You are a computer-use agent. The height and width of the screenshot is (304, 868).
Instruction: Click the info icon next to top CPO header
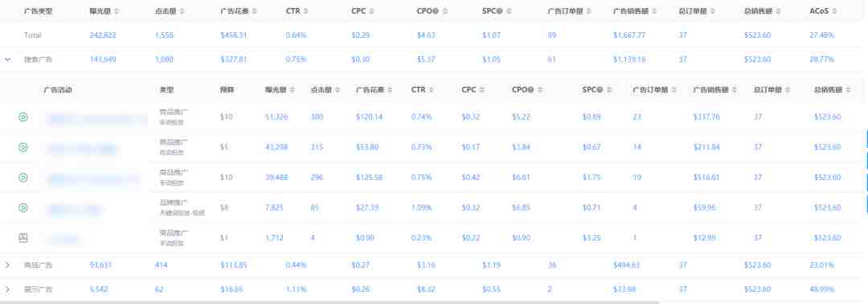click(x=436, y=11)
